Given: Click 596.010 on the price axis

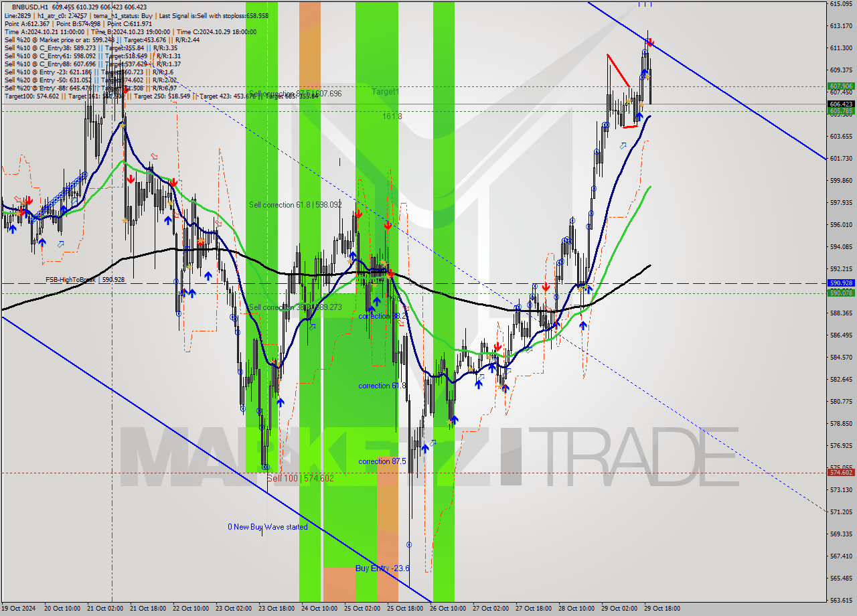Looking at the screenshot, I should 841,225.
